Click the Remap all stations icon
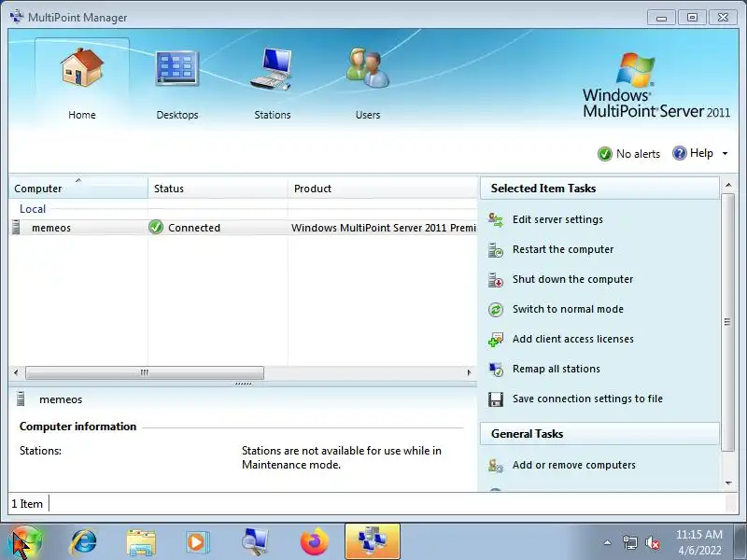747x560 pixels. 496,369
